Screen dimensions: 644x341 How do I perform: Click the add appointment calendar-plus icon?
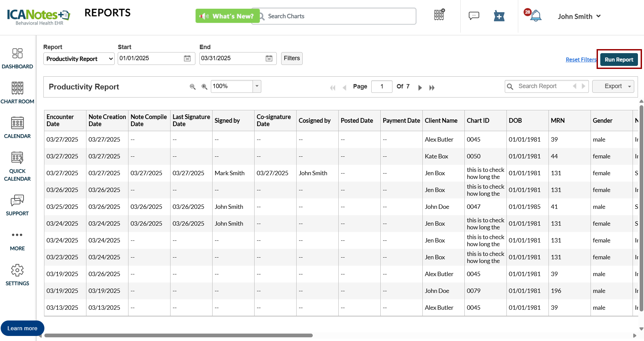(499, 16)
